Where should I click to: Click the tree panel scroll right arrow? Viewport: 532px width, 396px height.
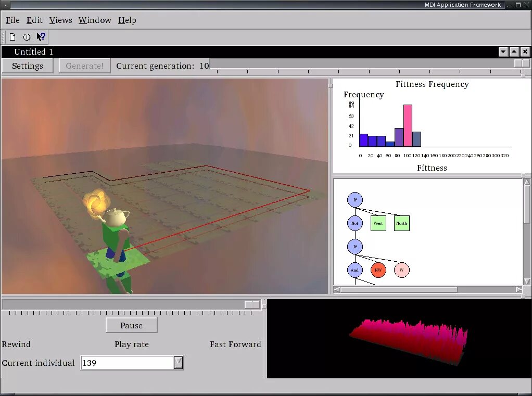[x=519, y=289]
